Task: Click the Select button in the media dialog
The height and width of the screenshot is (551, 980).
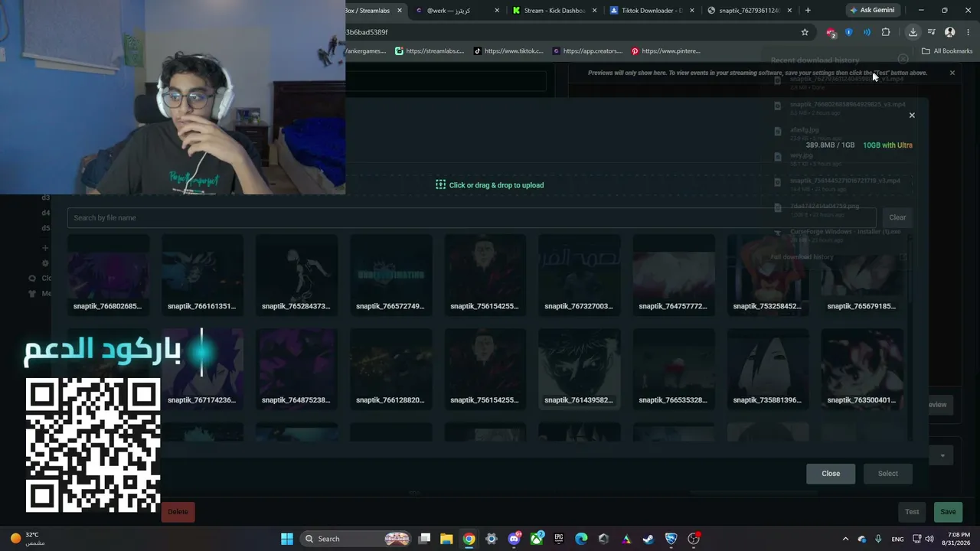Action: 888,474
